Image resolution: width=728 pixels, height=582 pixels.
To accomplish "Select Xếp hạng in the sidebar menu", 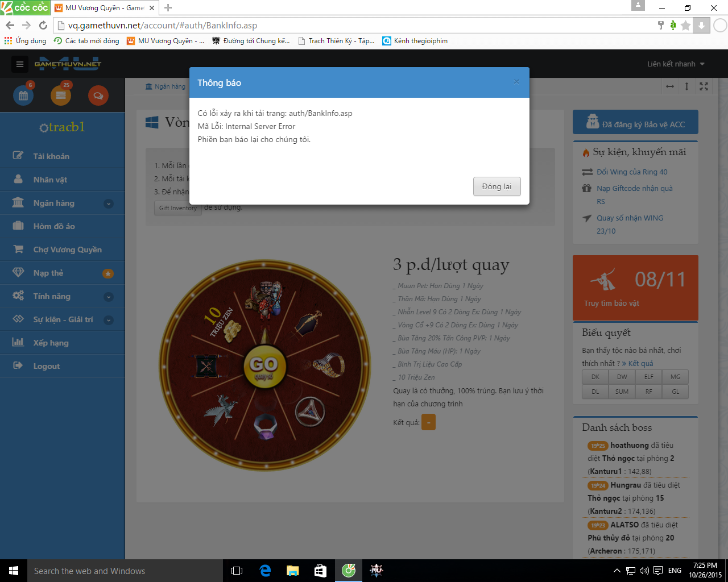I will 51,343.
